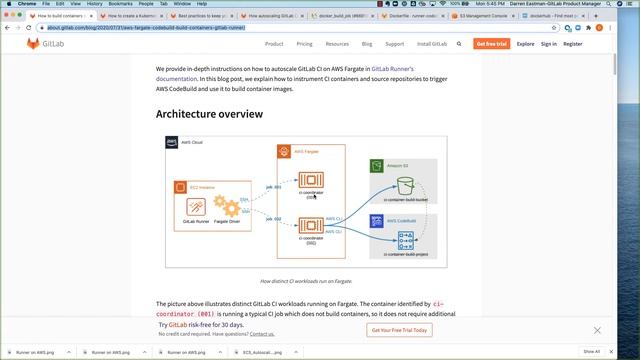Screen dimensions: 640x360
Task: Bookmark this page with the star icon
Action: coord(554,28)
